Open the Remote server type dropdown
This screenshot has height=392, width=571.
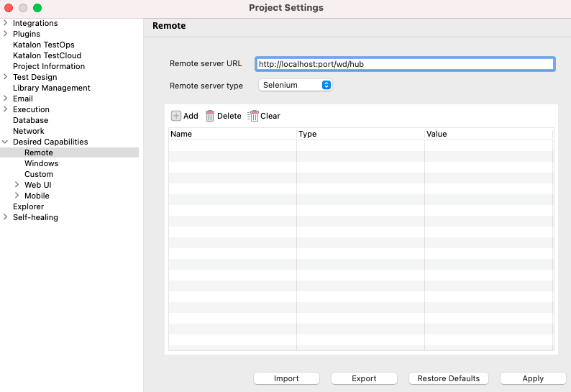pyautogui.click(x=295, y=85)
